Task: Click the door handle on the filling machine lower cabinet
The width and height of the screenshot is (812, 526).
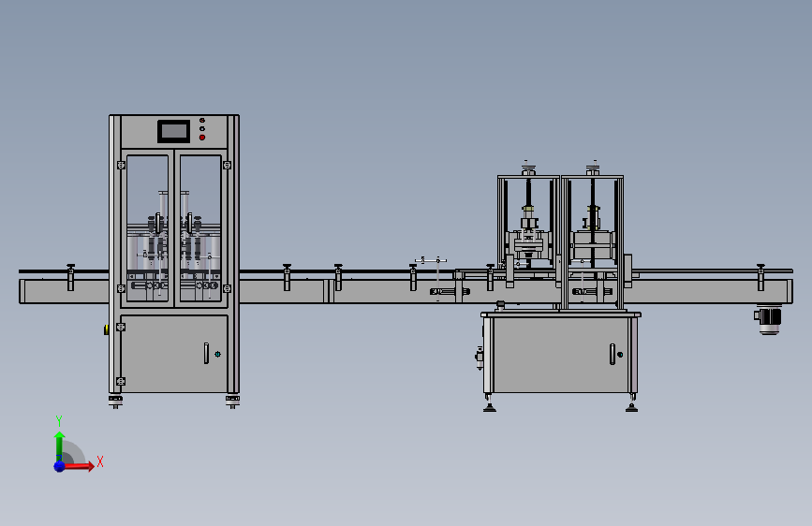Action: point(206,354)
